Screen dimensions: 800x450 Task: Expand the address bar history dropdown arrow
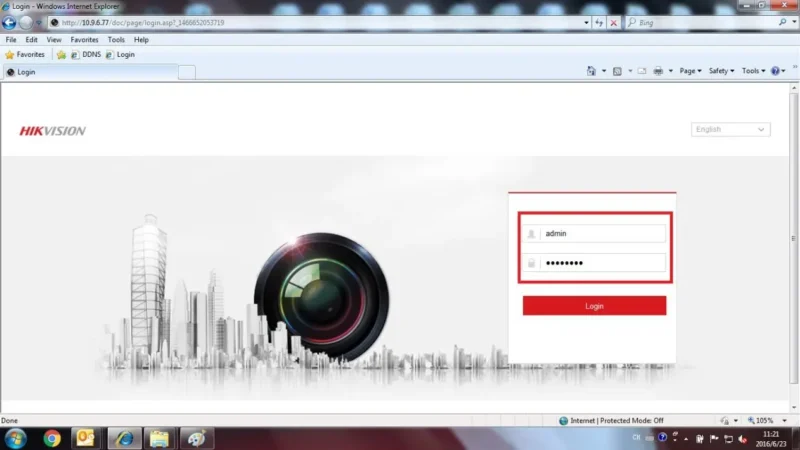[x=586, y=22]
